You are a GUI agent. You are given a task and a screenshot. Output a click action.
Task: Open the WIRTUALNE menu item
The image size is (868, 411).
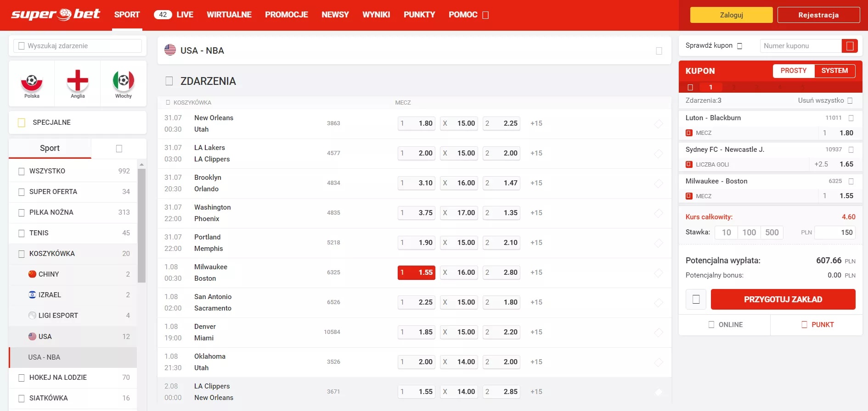(x=229, y=15)
